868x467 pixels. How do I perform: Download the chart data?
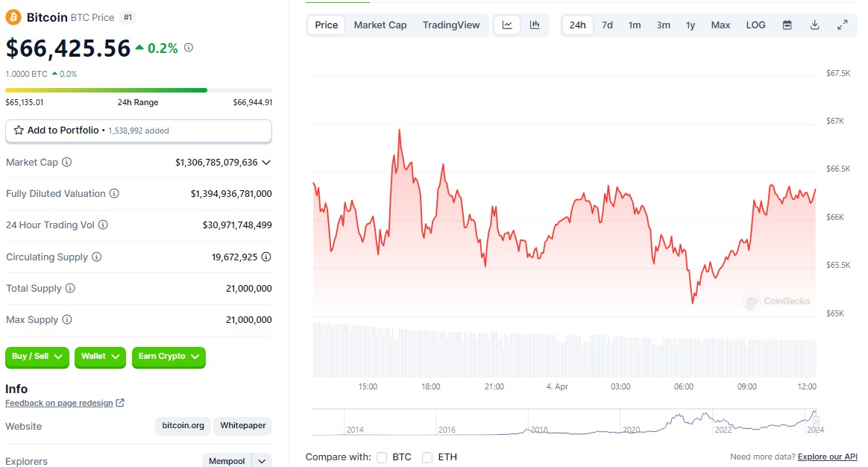tap(815, 25)
